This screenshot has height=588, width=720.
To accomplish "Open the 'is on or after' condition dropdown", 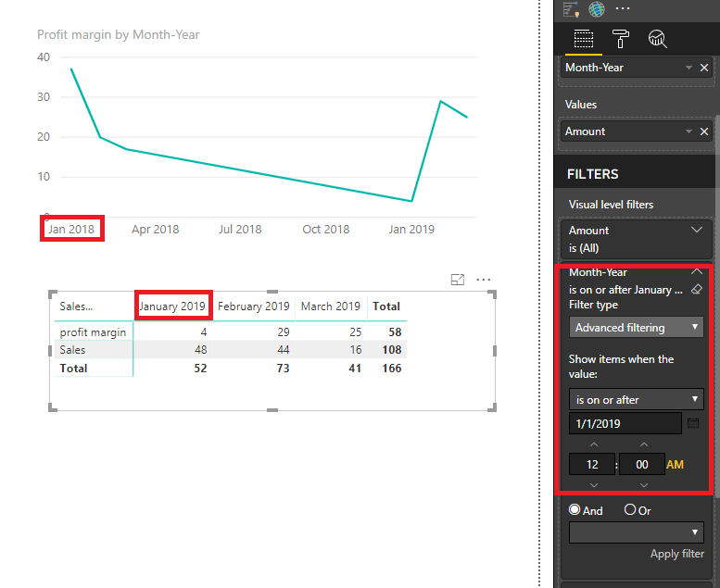I will 636,399.
